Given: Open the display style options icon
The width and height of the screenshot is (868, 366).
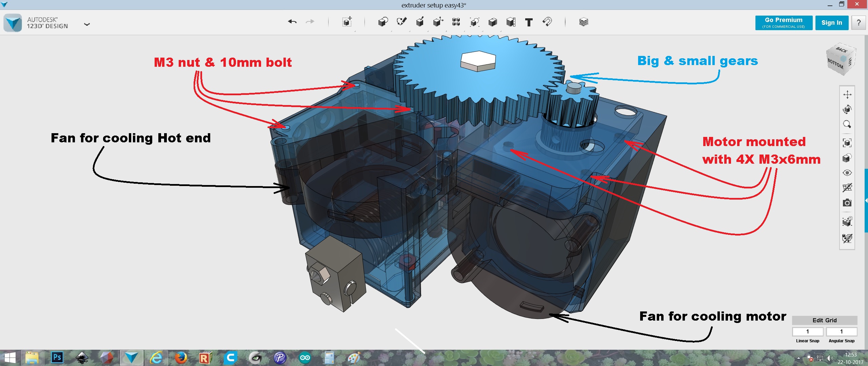Looking at the screenshot, I should tap(847, 158).
